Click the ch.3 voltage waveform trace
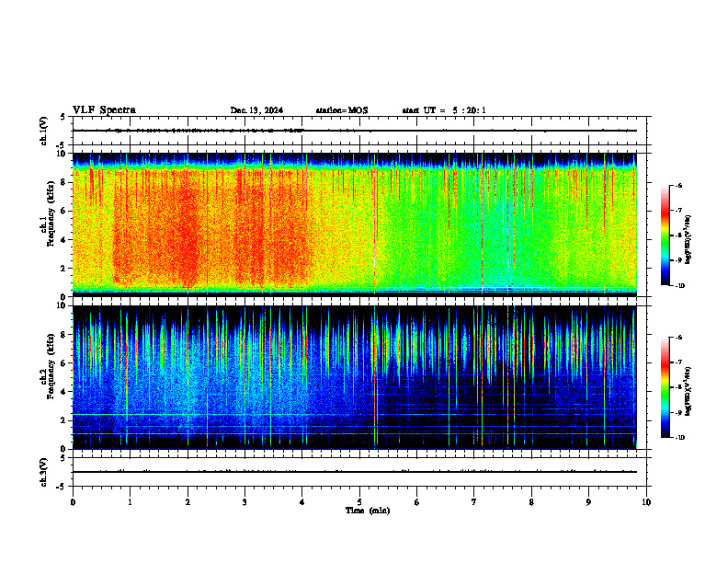 click(354, 472)
